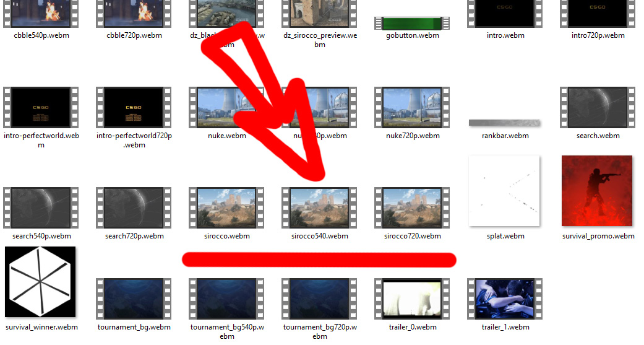Click the tournament_bg.webm video icon

pos(134,299)
